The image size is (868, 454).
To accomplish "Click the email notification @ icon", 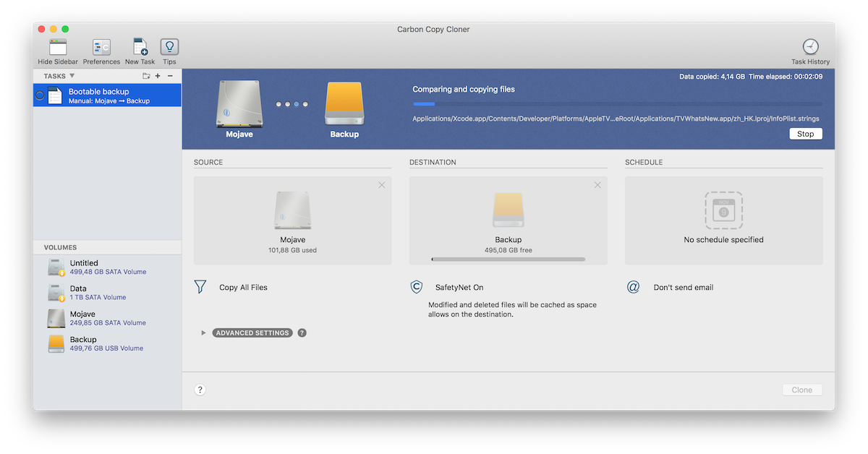I will coord(633,287).
